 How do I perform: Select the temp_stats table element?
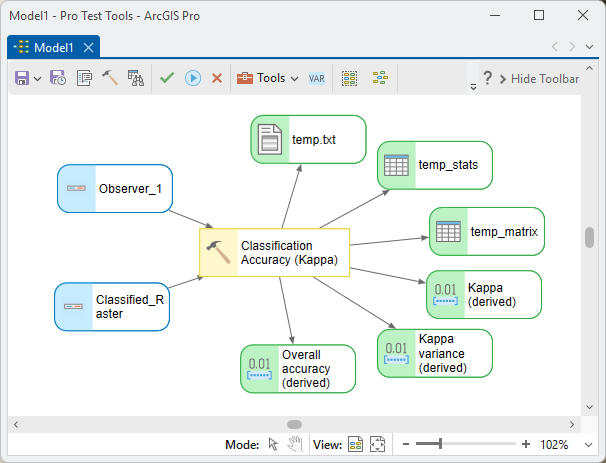click(x=435, y=165)
